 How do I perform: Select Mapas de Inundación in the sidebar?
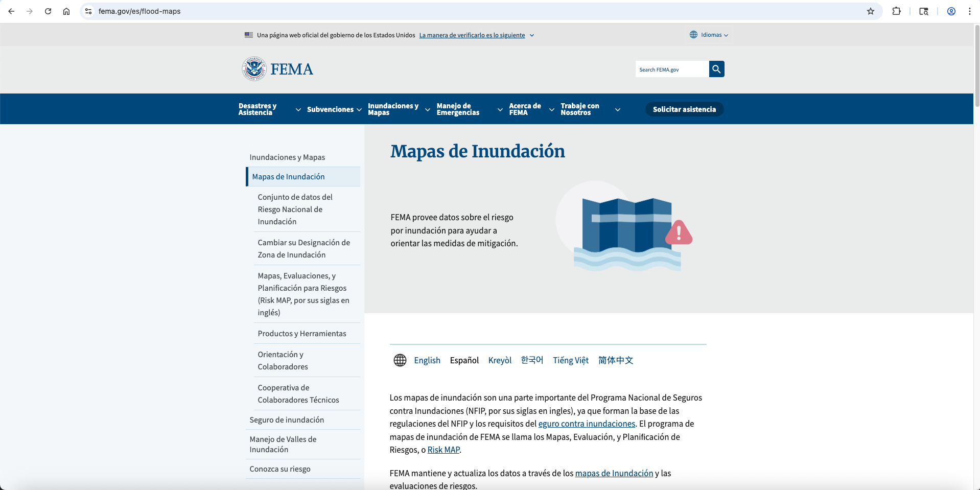point(303,177)
